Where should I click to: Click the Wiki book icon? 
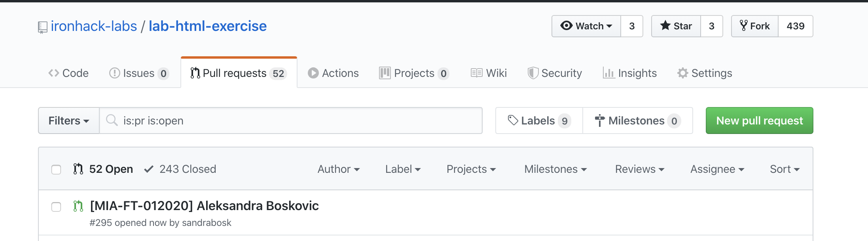(x=476, y=73)
